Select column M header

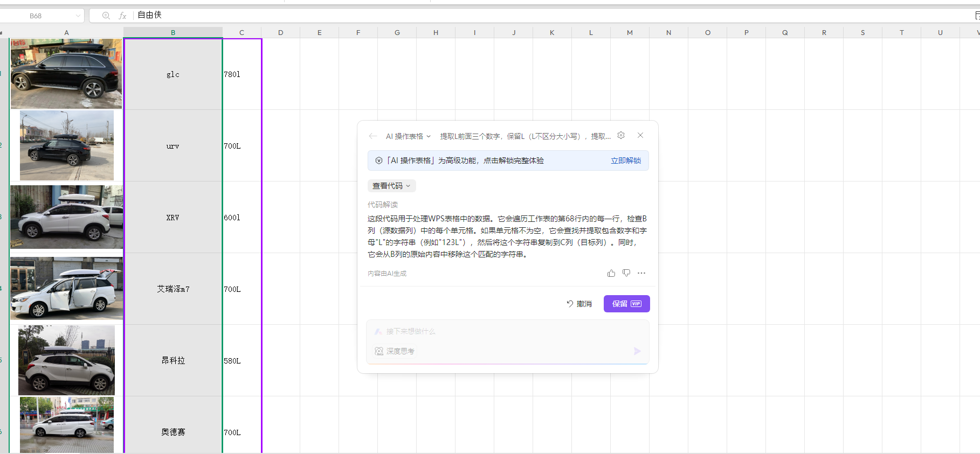pyautogui.click(x=630, y=32)
